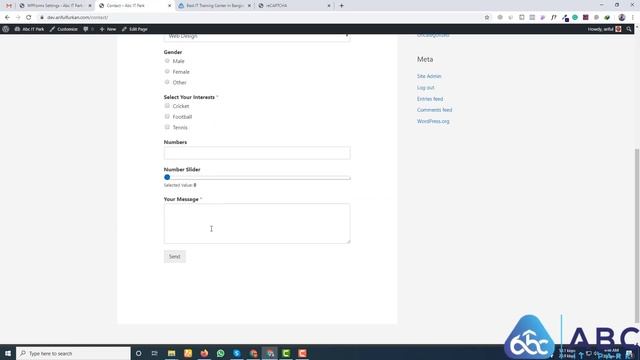The image size is (640, 360).
Task: Close the reCAPTCHA tab
Action: click(x=329, y=6)
